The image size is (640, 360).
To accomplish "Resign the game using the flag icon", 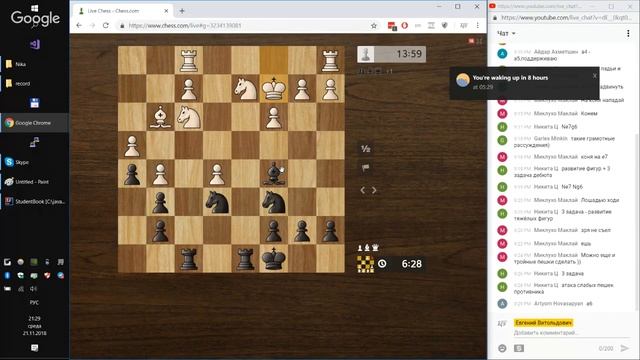I will pyautogui.click(x=365, y=167).
